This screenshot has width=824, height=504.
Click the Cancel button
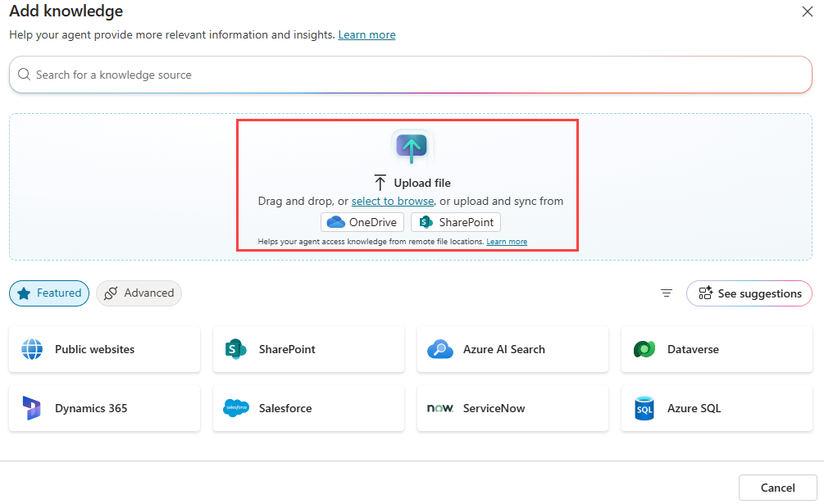tap(778, 488)
